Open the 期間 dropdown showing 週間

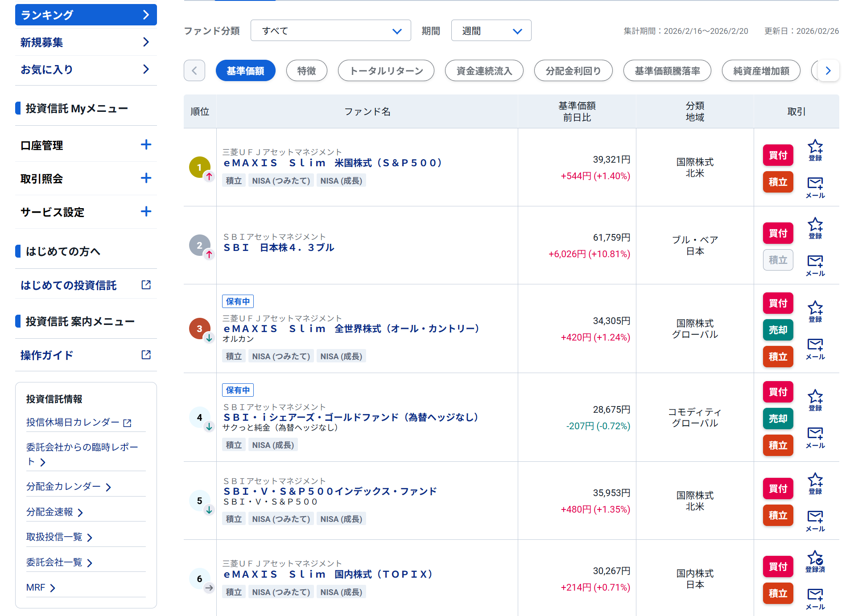(491, 31)
